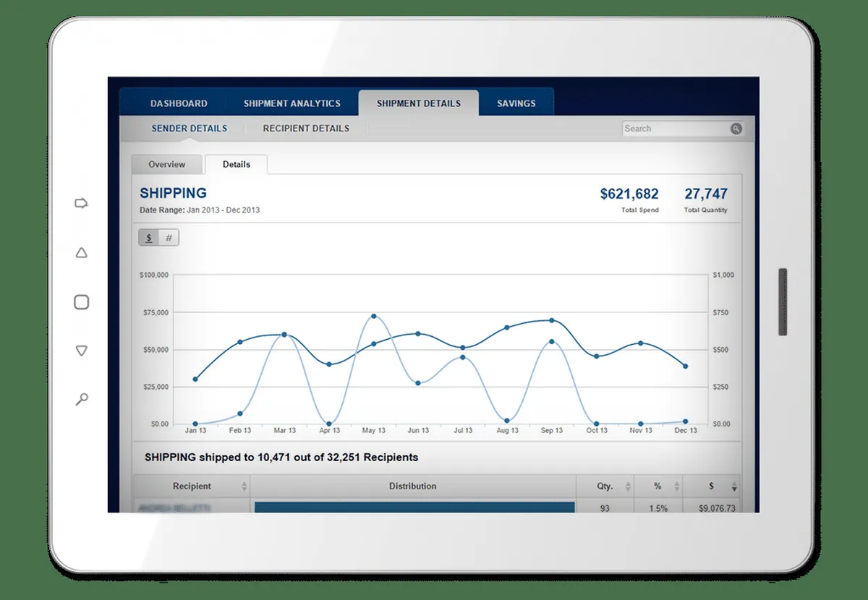Tap the tablet back arrow button

tap(82, 204)
